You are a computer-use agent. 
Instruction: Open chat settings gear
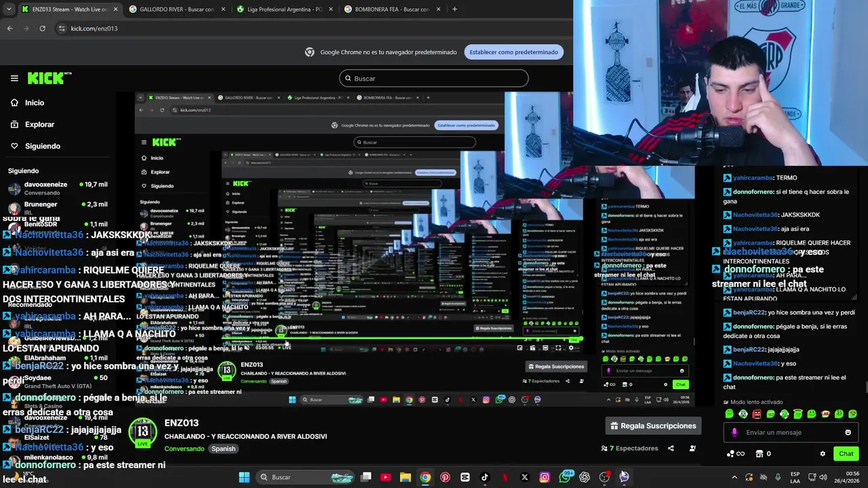click(823, 453)
